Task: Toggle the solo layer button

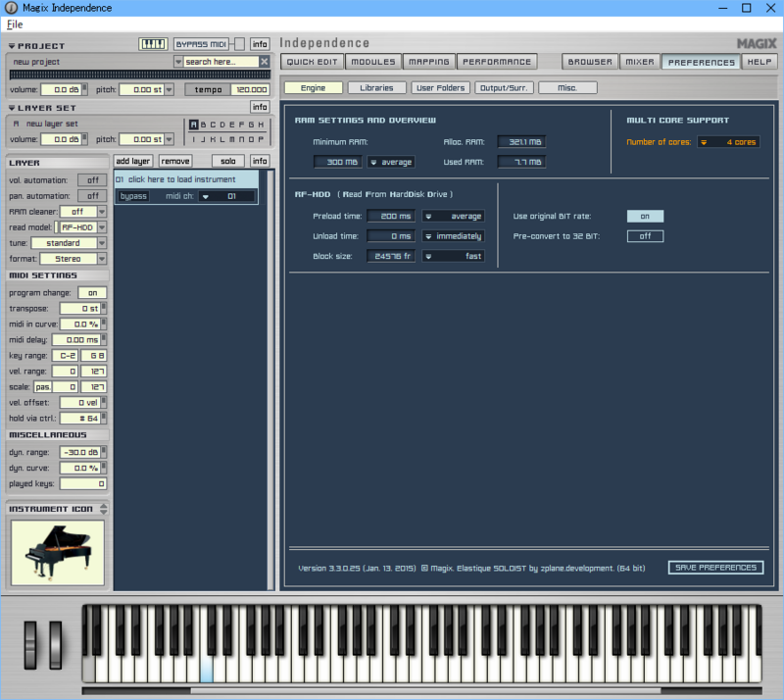Action: [x=228, y=161]
